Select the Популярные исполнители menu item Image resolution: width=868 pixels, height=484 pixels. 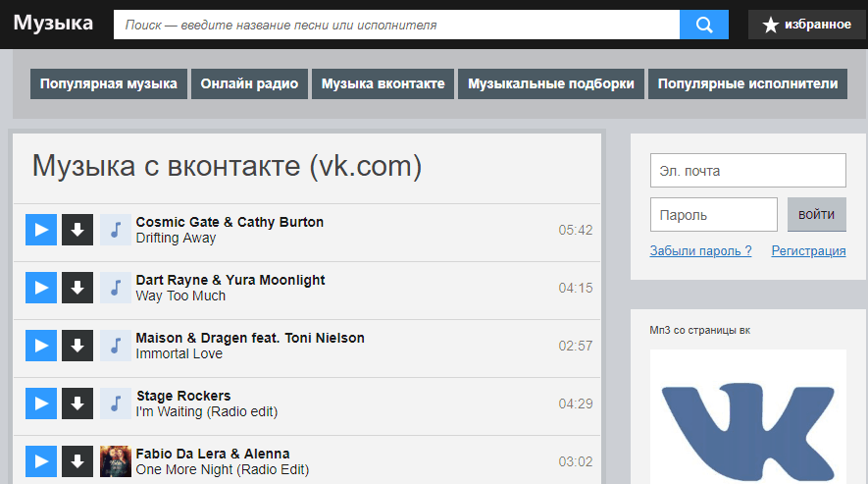coord(747,84)
